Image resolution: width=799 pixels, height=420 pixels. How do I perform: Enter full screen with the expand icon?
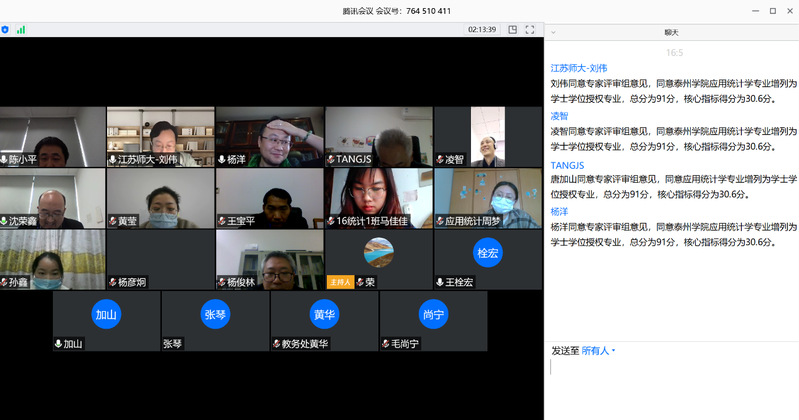531,30
